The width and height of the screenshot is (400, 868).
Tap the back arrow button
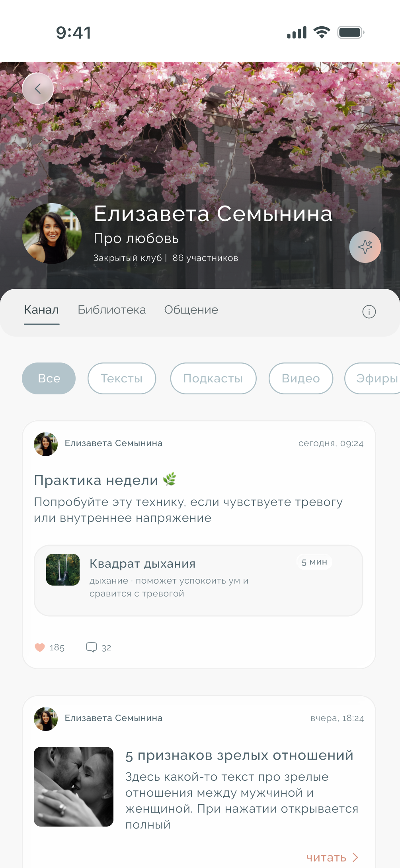point(38,88)
